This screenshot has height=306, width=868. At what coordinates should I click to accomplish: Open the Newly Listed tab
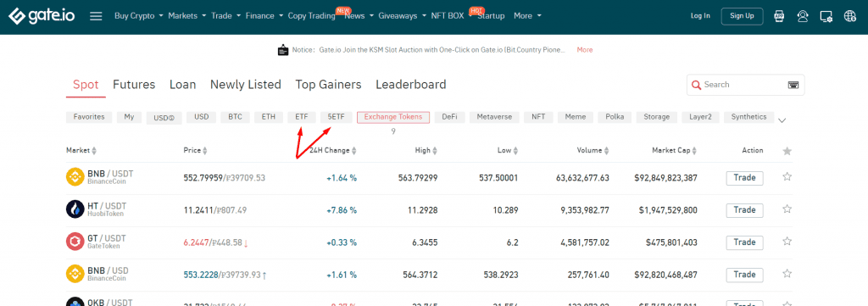[x=246, y=85]
